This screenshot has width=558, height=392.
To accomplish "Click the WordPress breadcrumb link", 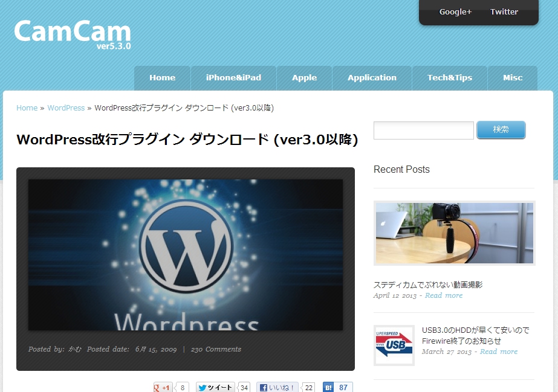I will pyautogui.click(x=66, y=108).
